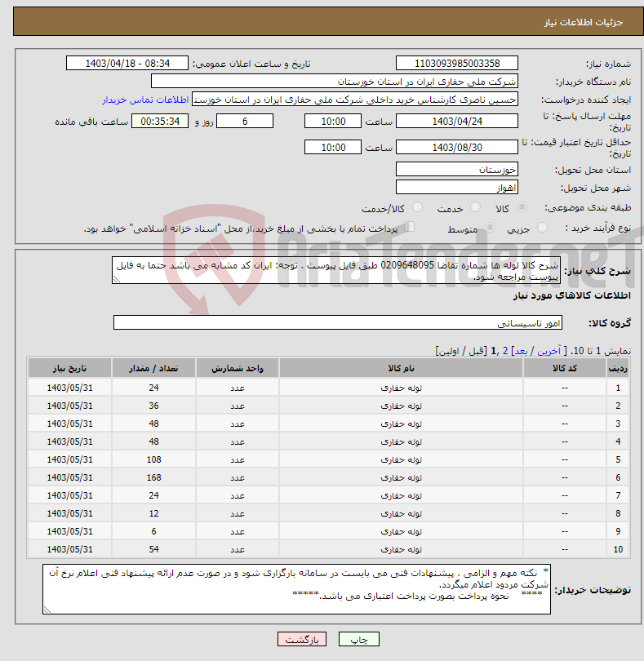
Task: Select the کالا/خدمت radio button
Action: coord(417,207)
